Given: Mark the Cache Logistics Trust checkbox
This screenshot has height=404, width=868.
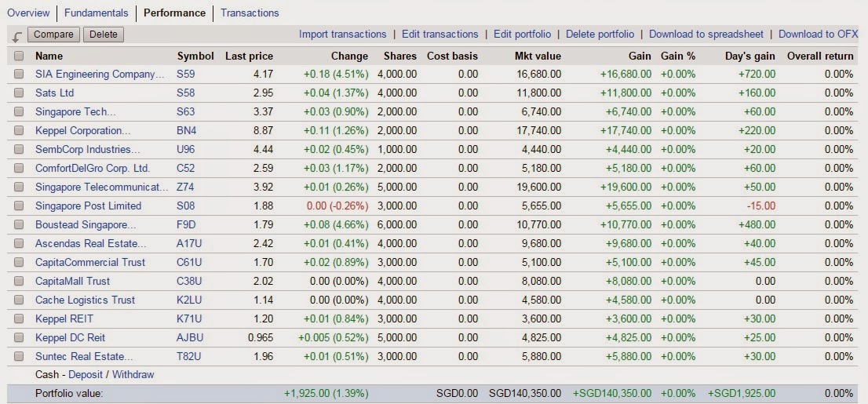Looking at the screenshot, I should (x=19, y=300).
